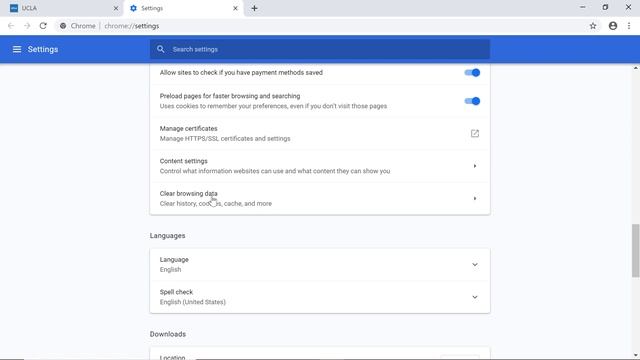Toggle payment methods check setting

point(472,73)
